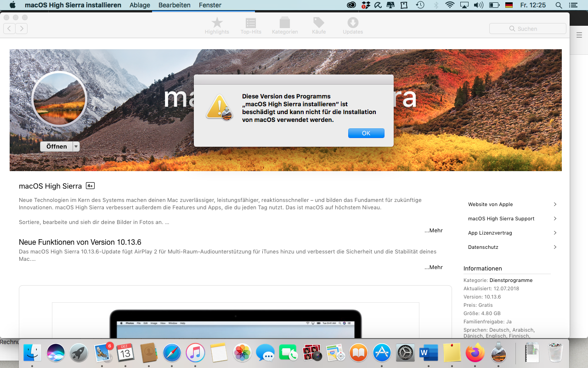This screenshot has height=368, width=588.
Task: Launch Safari from the Dock
Action: [172, 353]
